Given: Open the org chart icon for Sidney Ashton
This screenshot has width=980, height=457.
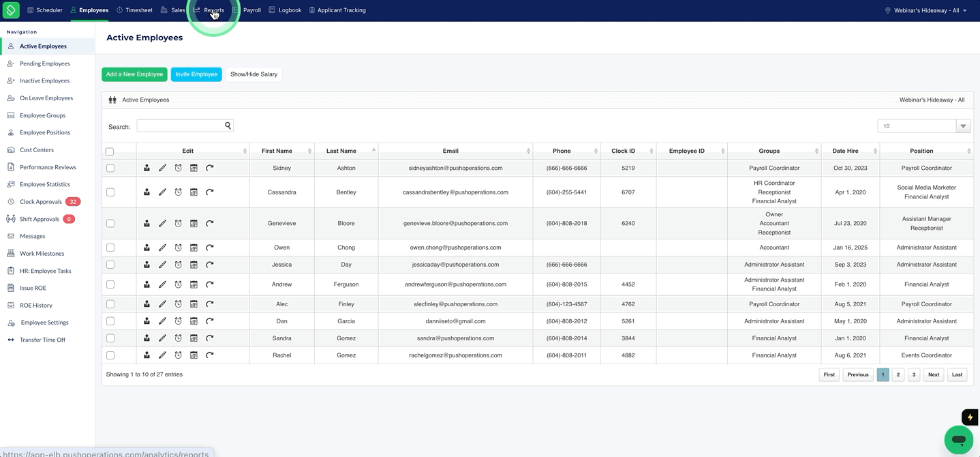Looking at the screenshot, I should click(147, 168).
